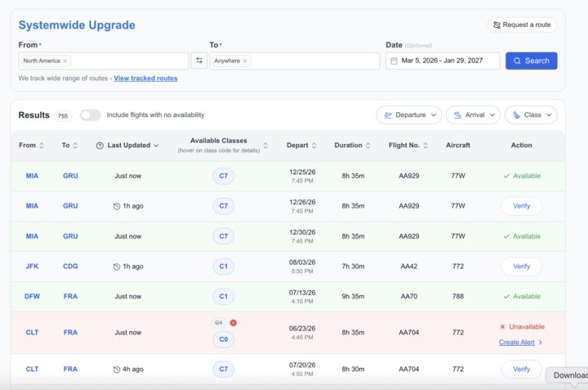The image size is (588, 390).
Task: Click the help icon beside Last Updated
Action: (100, 146)
